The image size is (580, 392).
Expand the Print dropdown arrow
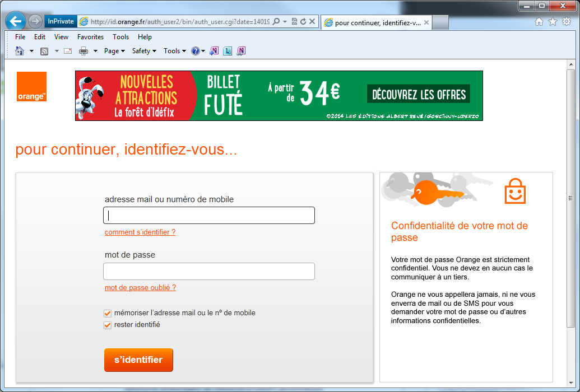point(95,51)
